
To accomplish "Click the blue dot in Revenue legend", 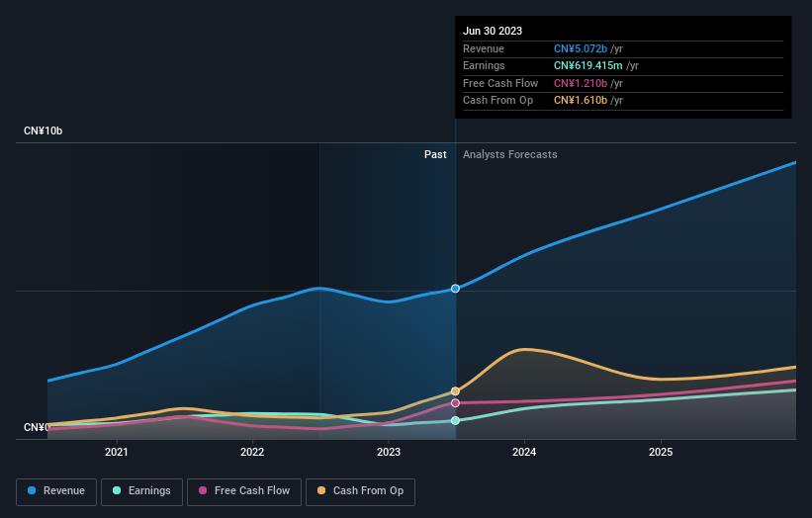I will (x=32, y=490).
